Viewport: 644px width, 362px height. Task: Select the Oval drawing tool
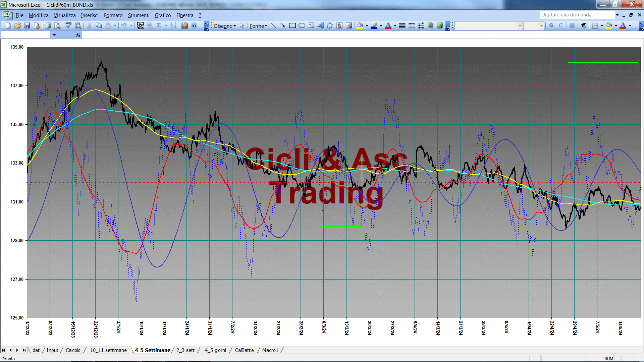click(x=302, y=25)
